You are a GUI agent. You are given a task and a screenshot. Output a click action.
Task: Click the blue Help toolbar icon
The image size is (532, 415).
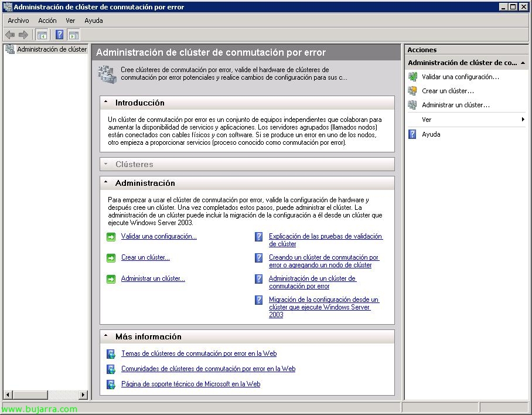click(59, 35)
